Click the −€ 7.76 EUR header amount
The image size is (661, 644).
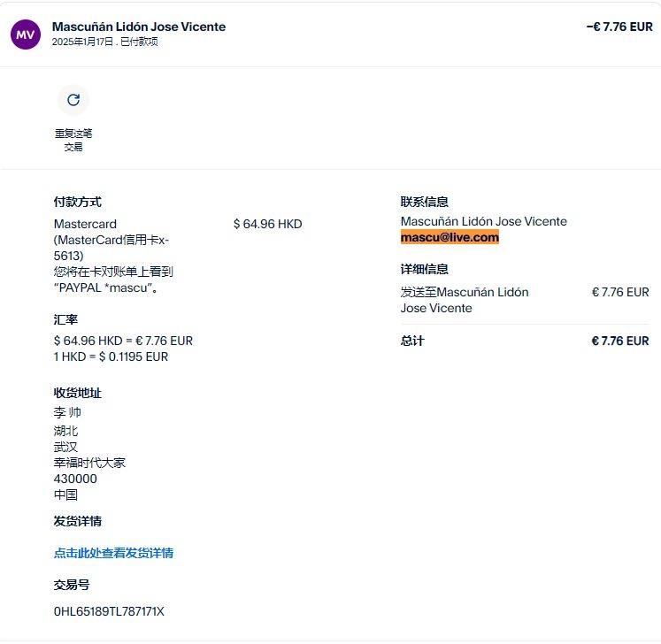point(619,27)
